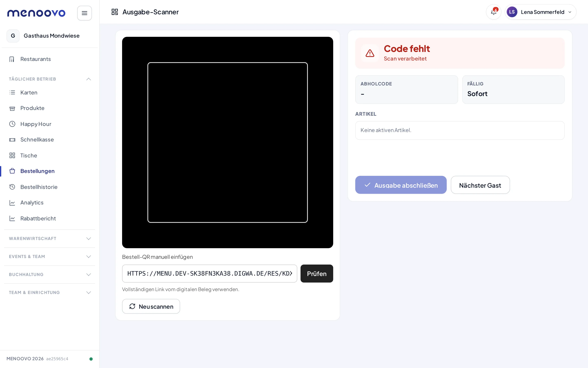588x368 pixels.
Task: Click the Neuscannen button
Action: [x=151, y=306]
